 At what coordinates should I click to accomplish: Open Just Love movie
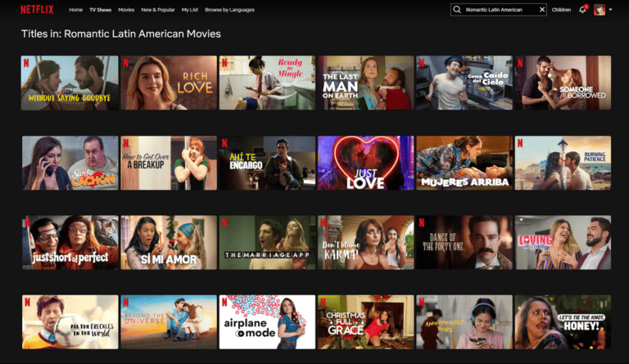pyautogui.click(x=365, y=163)
